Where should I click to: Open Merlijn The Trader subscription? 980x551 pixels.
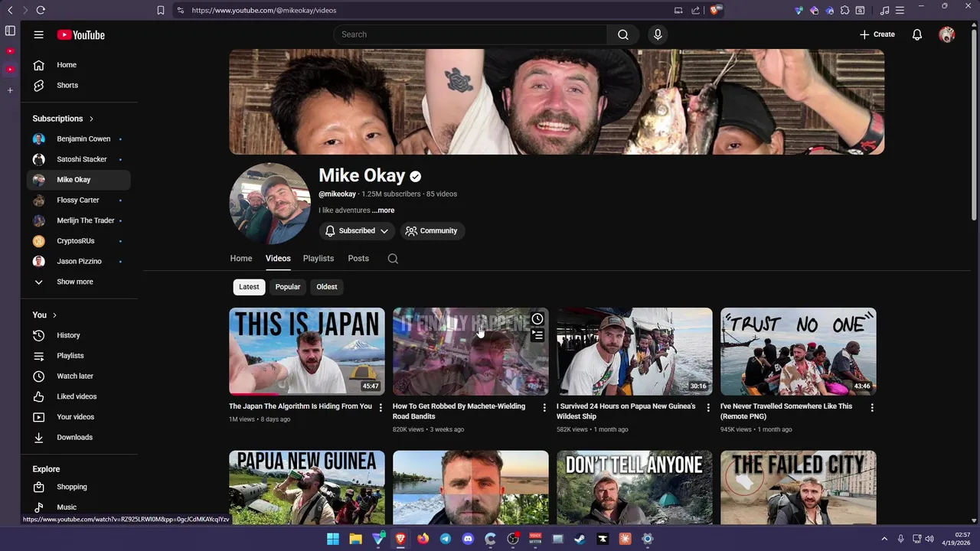coord(79,220)
